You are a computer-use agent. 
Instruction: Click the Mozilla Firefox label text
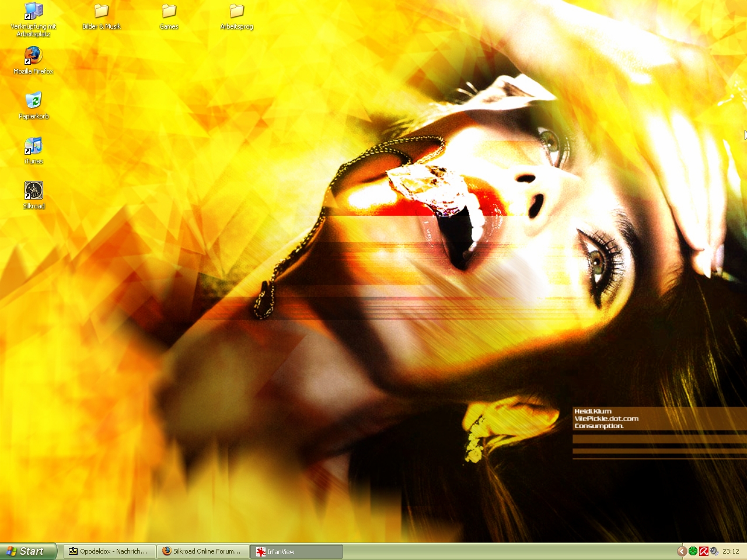click(x=33, y=72)
